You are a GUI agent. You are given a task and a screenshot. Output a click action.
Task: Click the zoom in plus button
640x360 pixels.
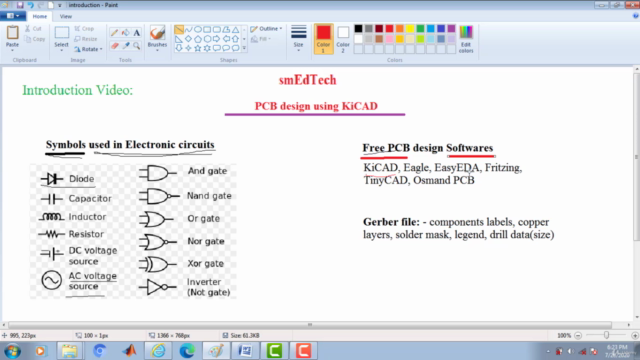tap(635, 336)
